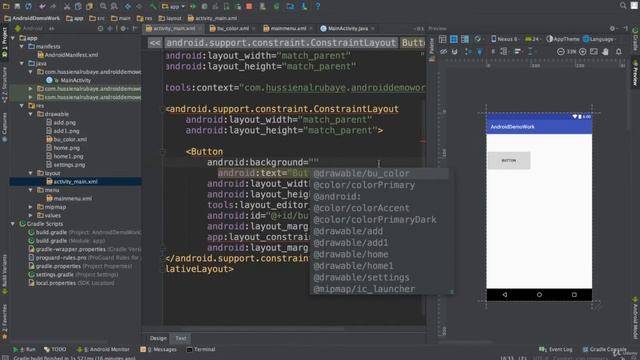Switch Preview to Design surface view
This screenshot has width=640, height=360.
click(442, 39)
